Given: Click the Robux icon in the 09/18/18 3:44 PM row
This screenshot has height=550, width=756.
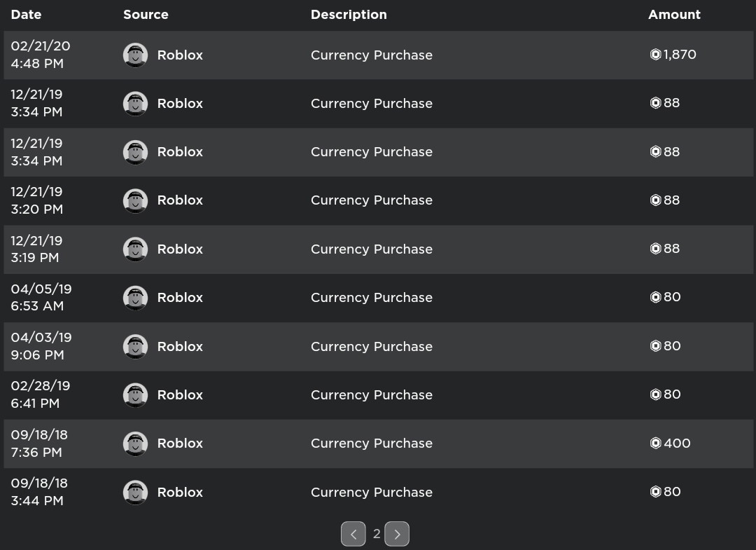Looking at the screenshot, I should [655, 492].
